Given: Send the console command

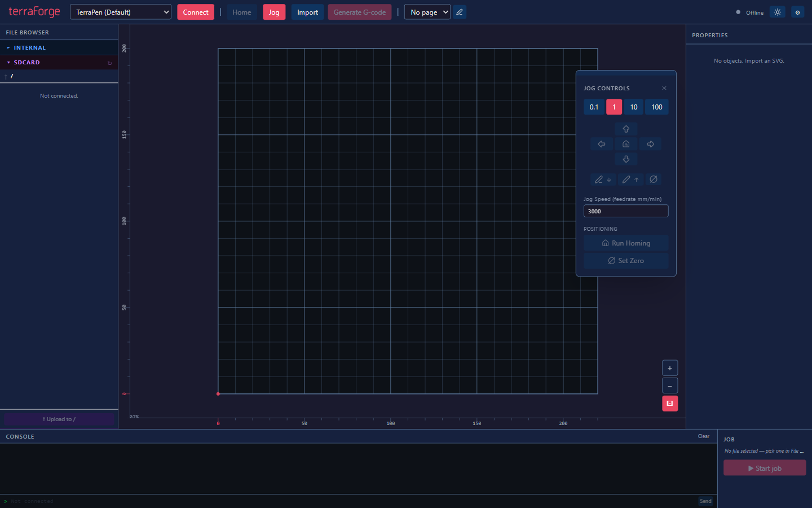Looking at the screenshot, I should tap(705, 501).
